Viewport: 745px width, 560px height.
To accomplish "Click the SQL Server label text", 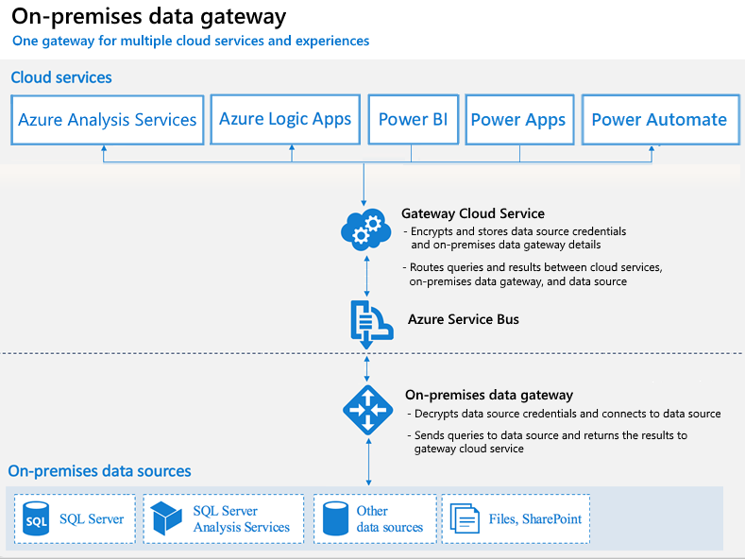I will pyautogui.click(x=92, y=519).
